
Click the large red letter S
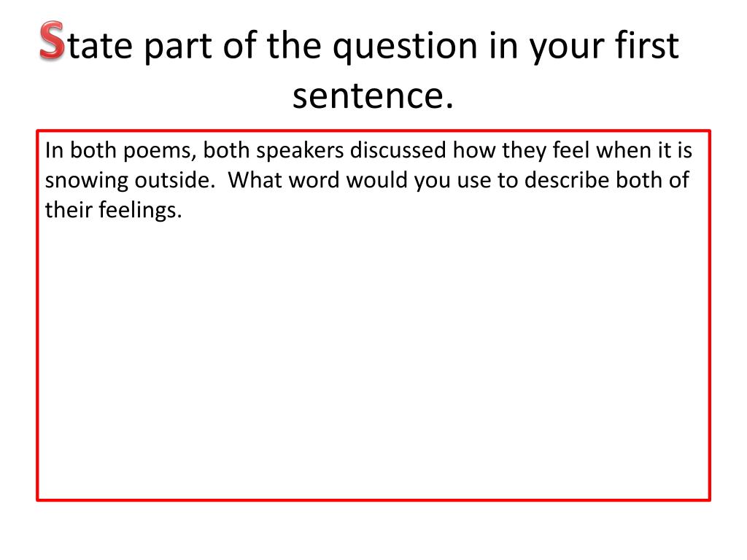(x=52, y=41)
